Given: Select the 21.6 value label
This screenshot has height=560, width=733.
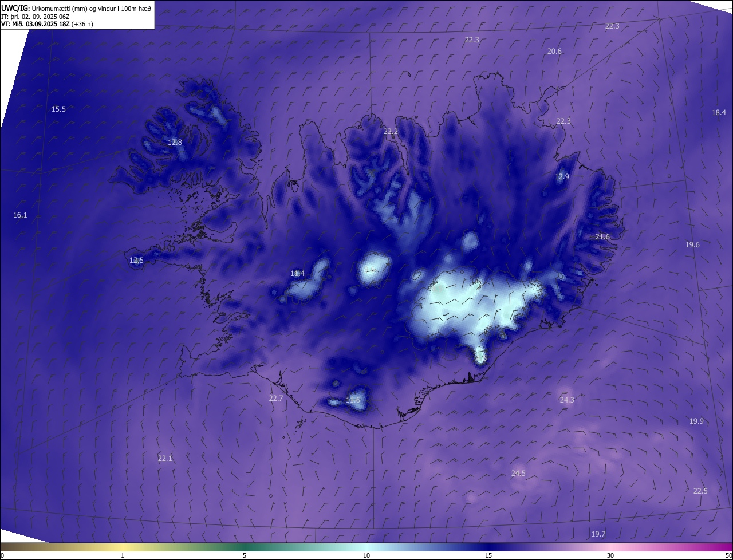Looking at the screenshot, I should click(x=602, y=237).
